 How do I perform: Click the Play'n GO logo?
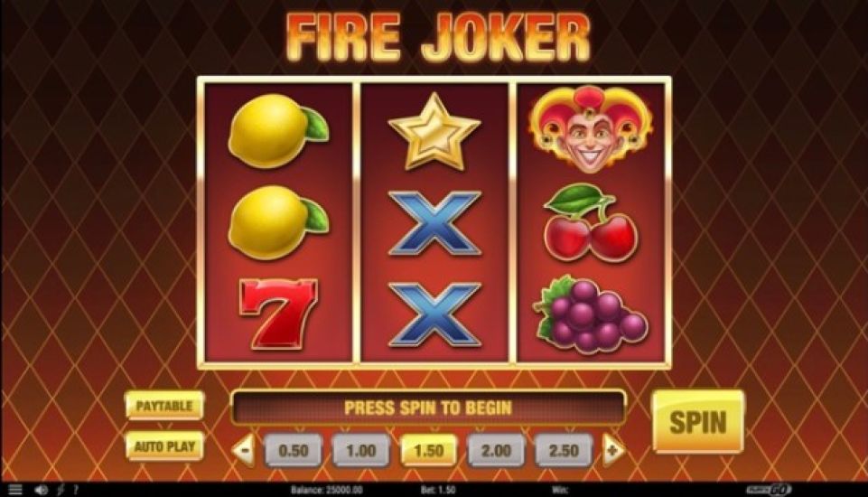(769, 490)
